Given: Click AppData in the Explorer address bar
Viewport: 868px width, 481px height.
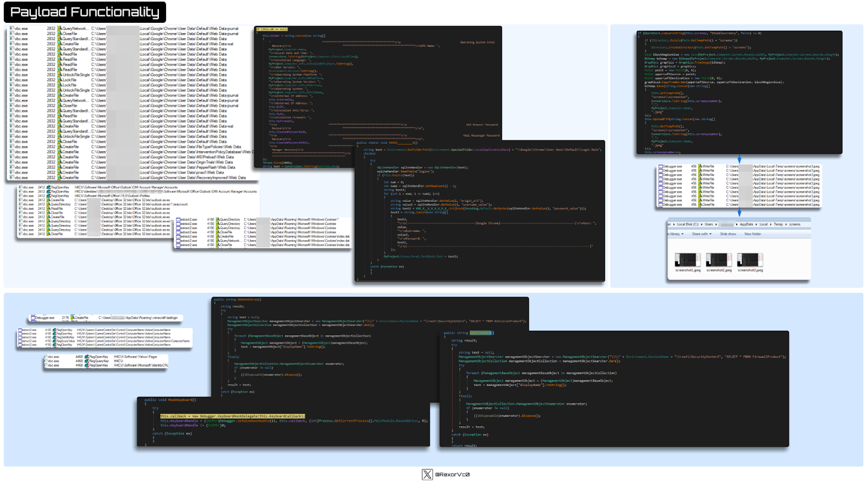Looking at the screenshot, I should tap(746, 225).
